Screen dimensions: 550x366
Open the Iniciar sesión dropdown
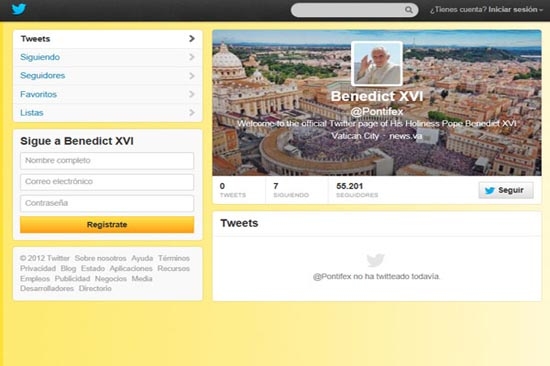coord(516,10)
